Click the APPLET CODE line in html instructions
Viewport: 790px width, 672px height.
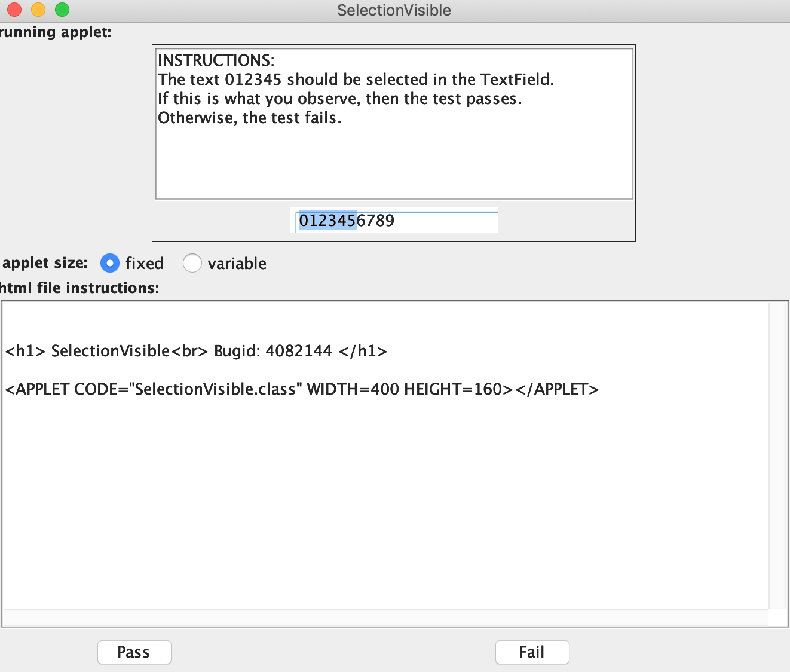tap(302, 389)
